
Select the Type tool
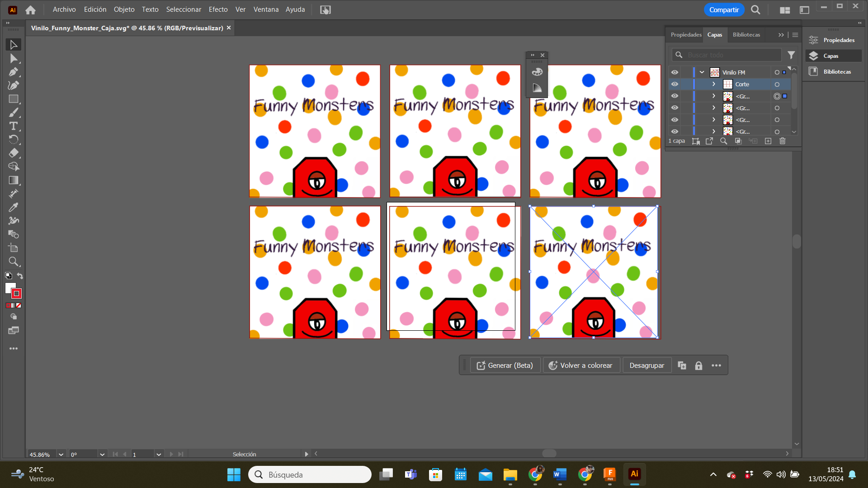[14, 126]
